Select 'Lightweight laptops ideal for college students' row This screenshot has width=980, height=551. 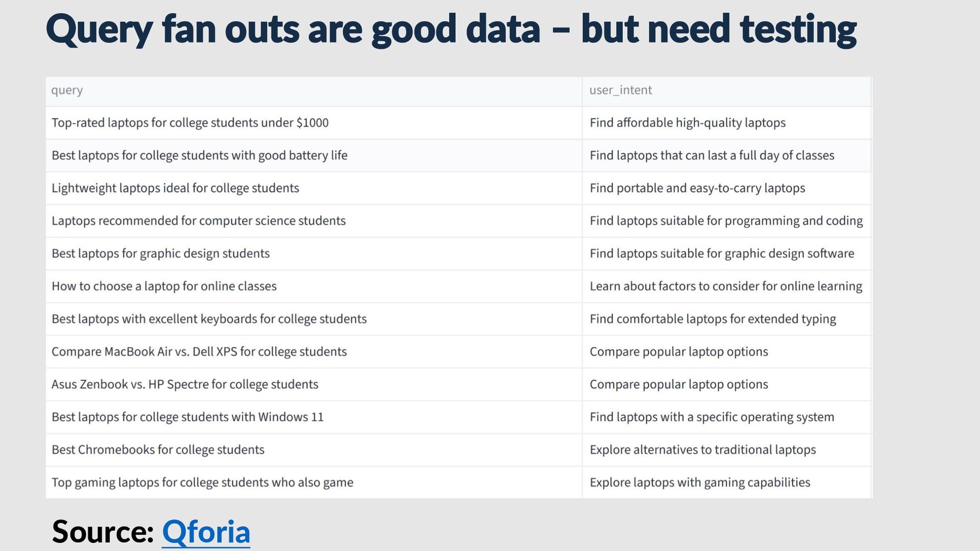click(314, 188)
